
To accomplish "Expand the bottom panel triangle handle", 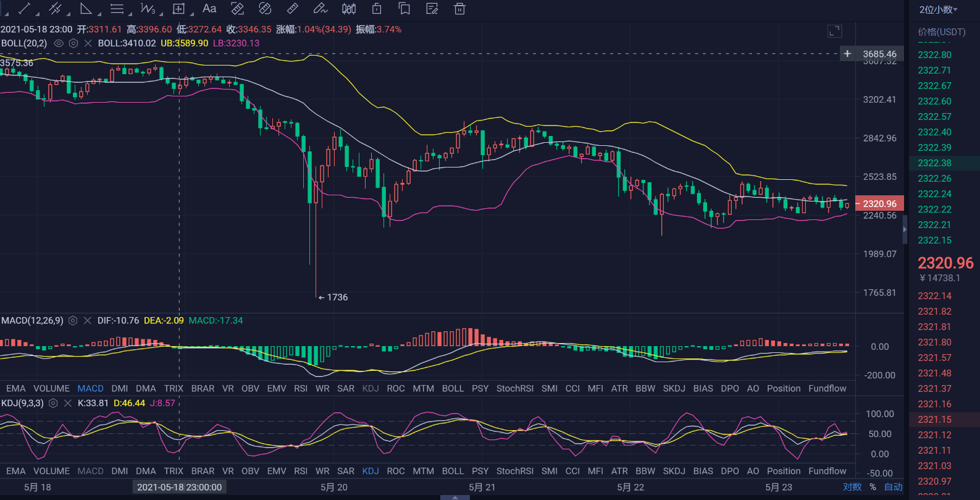I will tap(456, 497).
